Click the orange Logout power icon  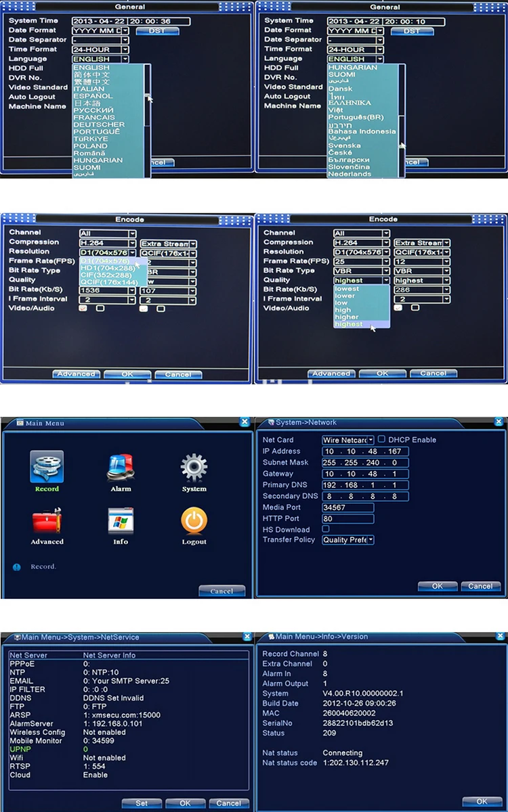pos(194,521)
